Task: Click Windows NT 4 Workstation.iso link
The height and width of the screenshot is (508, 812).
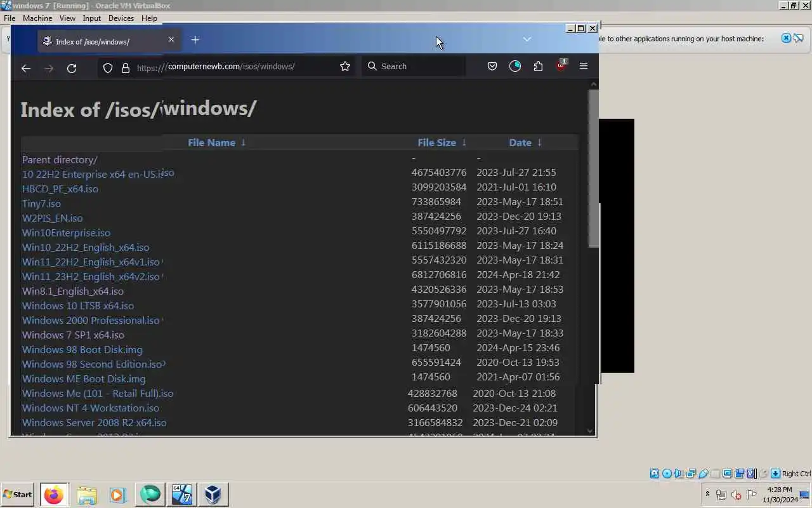Action: 91,408
